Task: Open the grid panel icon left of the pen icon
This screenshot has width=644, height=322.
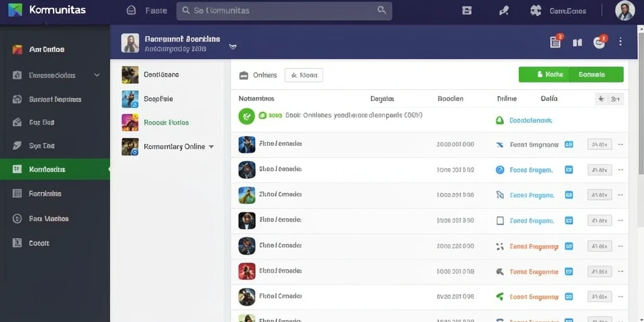Action: tap(467, 11)
